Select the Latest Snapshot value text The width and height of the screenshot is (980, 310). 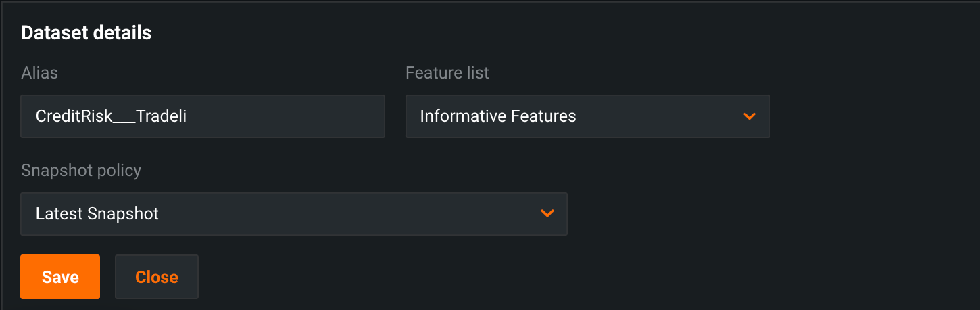(x=97, y=214)
